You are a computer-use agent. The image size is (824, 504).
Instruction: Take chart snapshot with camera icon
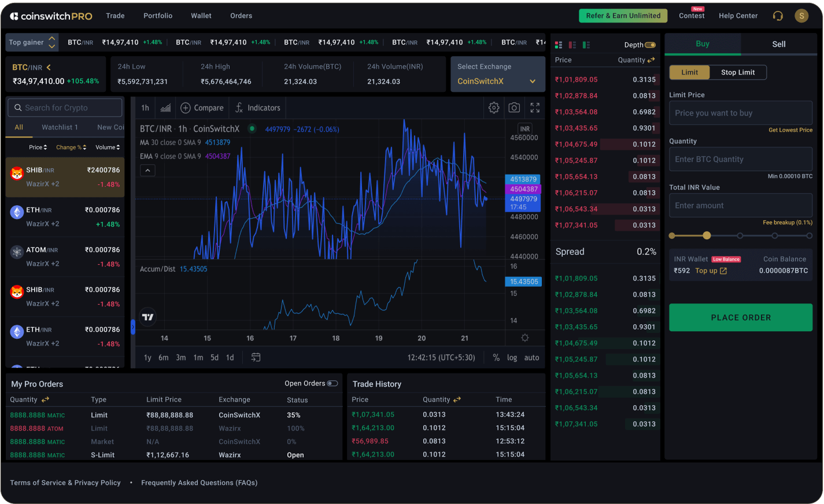point(514,108)
